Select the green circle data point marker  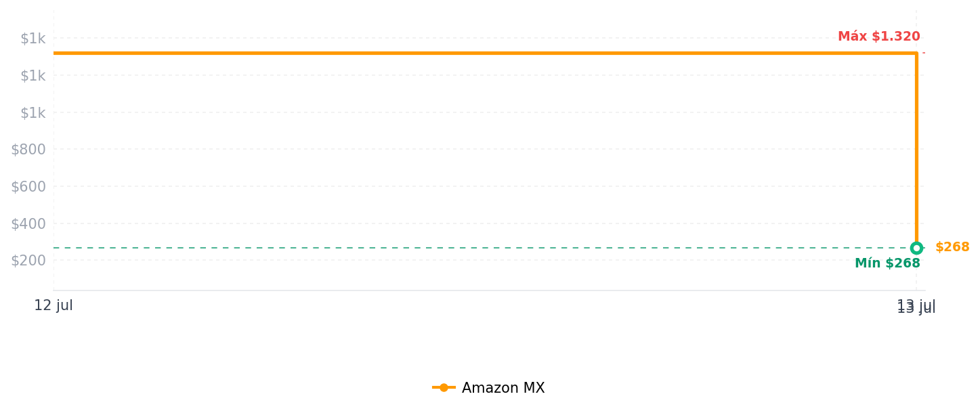(916, 248)
